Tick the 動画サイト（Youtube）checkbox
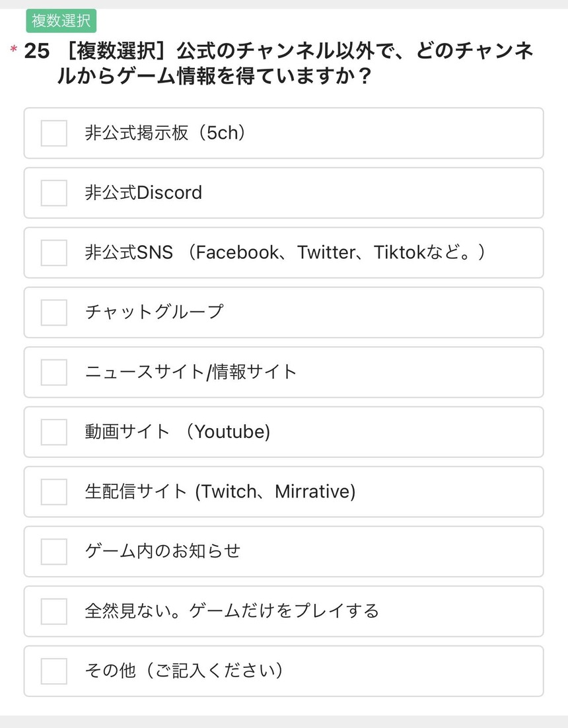Viewport: 568px width, 728px height. tap(53, 432)
